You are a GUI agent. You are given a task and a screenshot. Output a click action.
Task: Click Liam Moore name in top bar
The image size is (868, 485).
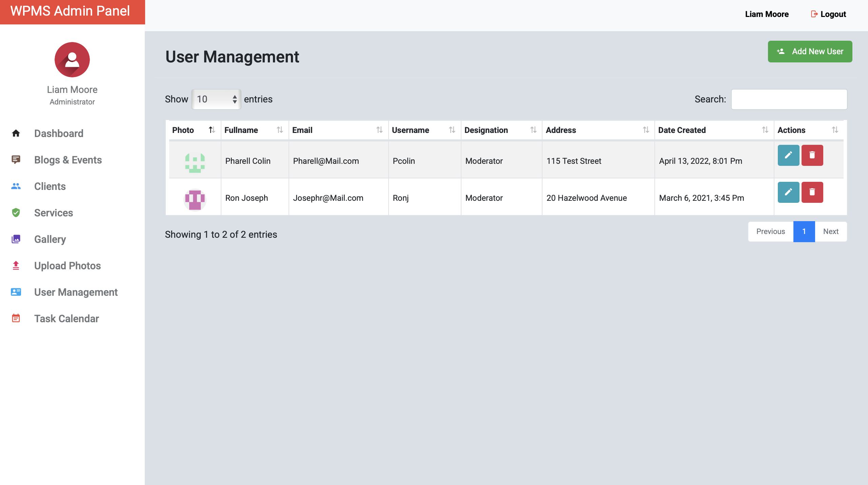tap(767, 14)
